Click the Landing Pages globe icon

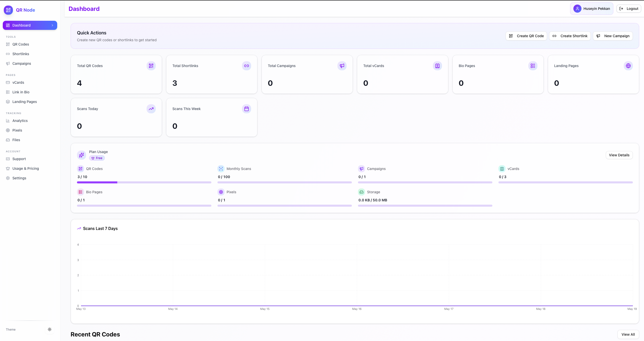coord(628,66)
